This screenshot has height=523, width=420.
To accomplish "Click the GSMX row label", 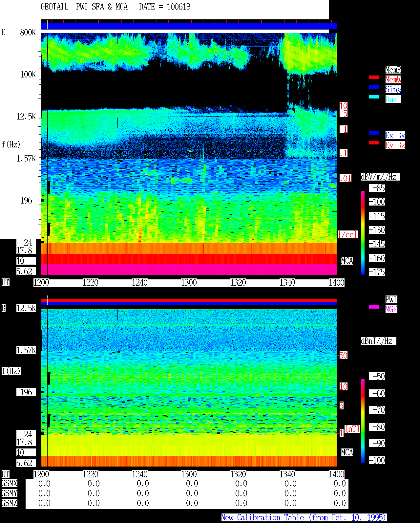I will [10, 483].
